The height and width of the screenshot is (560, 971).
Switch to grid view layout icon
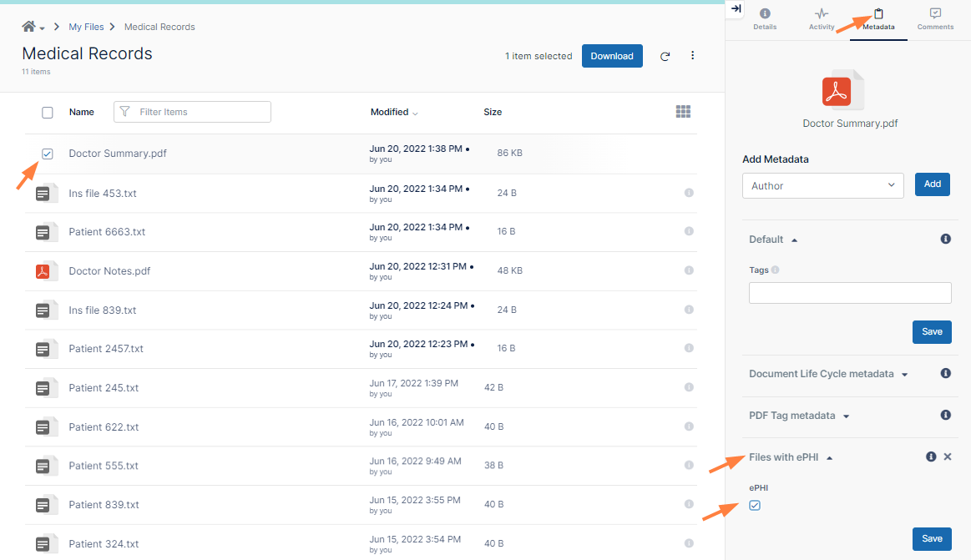point(683,112)
